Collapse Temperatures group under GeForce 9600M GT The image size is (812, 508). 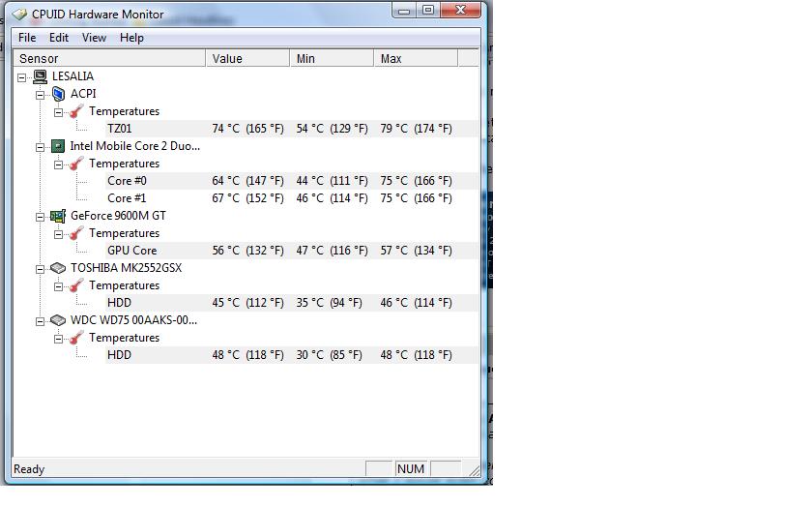pyautogui.click(x=59, y=235)
